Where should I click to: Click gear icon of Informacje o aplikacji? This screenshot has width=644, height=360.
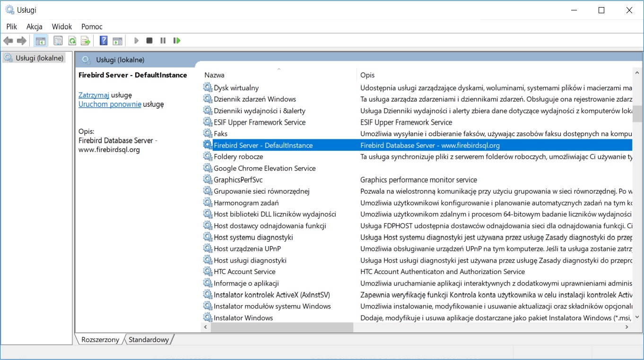(x=208, y=283)
